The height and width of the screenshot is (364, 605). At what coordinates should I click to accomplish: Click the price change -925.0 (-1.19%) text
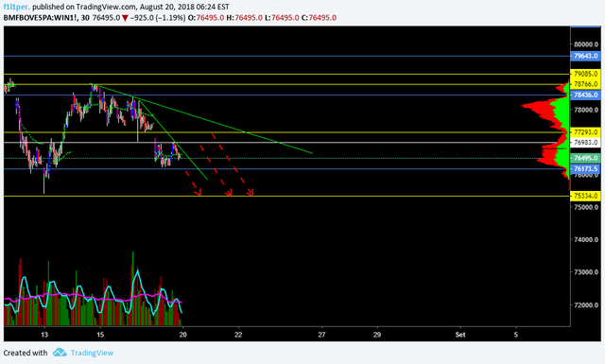[158, 18]
